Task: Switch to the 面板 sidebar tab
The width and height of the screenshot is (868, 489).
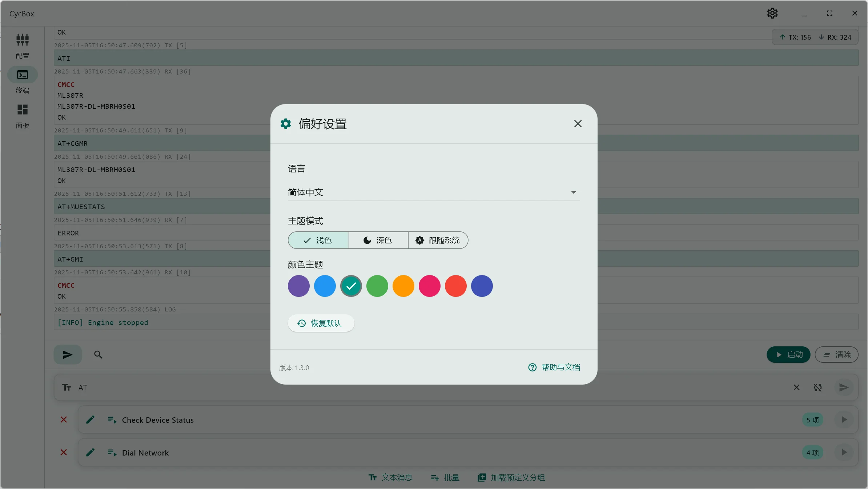Action: (22, 116)
